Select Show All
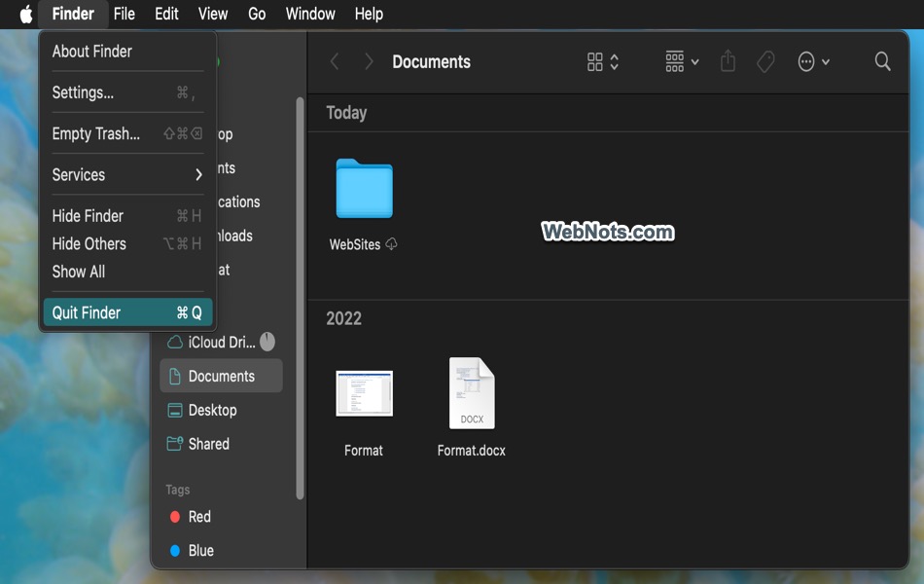The height and width of the screenshot is (584, 924). pyautogui.click(x=127, y=272)
